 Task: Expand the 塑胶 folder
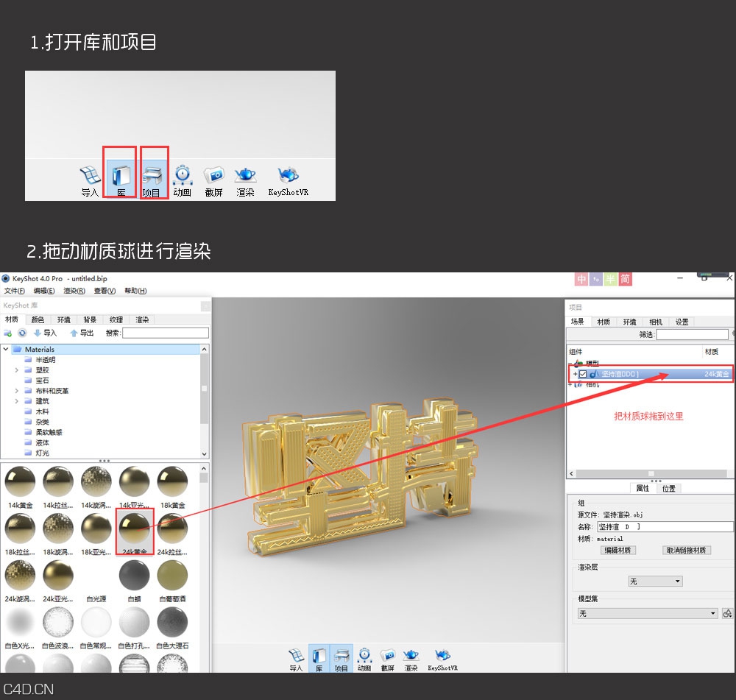16,370
